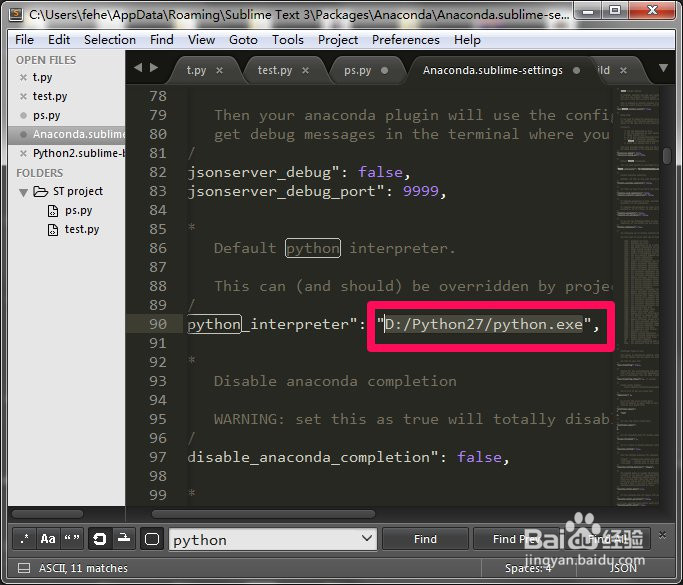Click 'false' value on jsonserver_debug line
The image size is (683, 585).
click(380, 172)
